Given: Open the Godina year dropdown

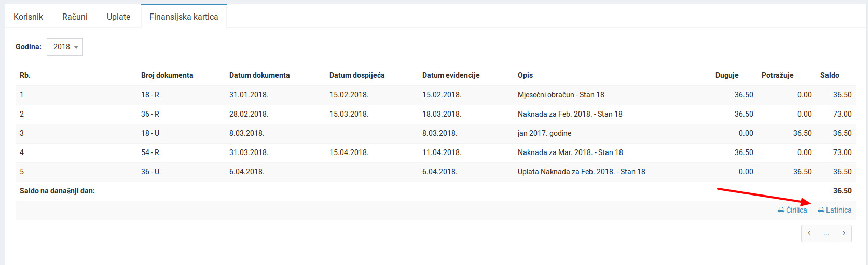Looking at the screenshot, I should [65, 47].
